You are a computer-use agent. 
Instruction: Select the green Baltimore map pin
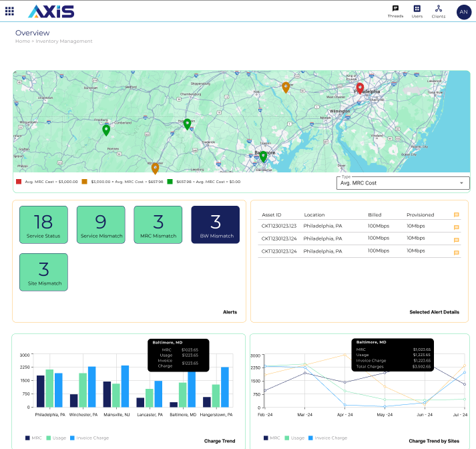[x=263, y=157]
